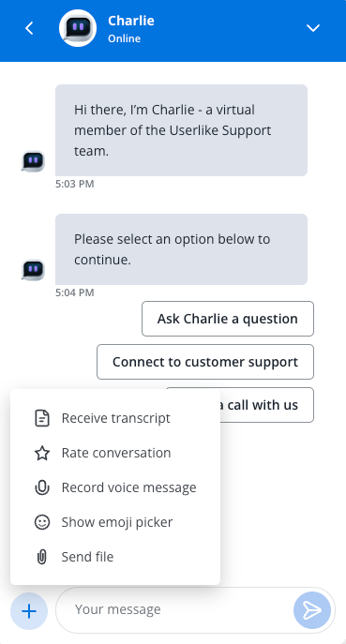Choose Record voice message option

coord(115,487)
